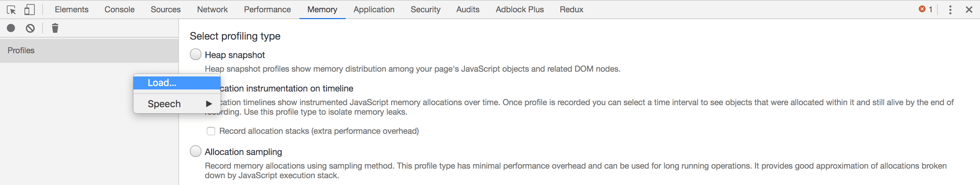This screenshot has height=185, width=980.
Task: Go to the Application tab
Action: (x=374, y=10)
